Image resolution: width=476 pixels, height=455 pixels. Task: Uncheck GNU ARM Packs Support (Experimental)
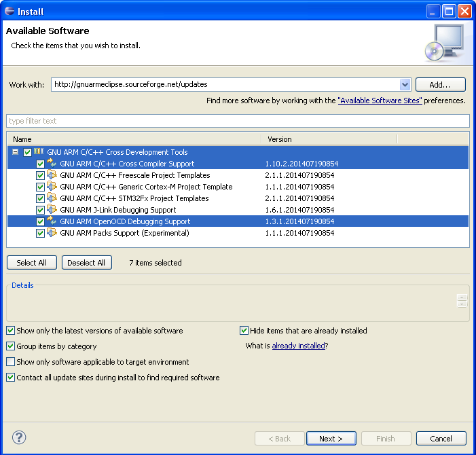tap(40, 233)
